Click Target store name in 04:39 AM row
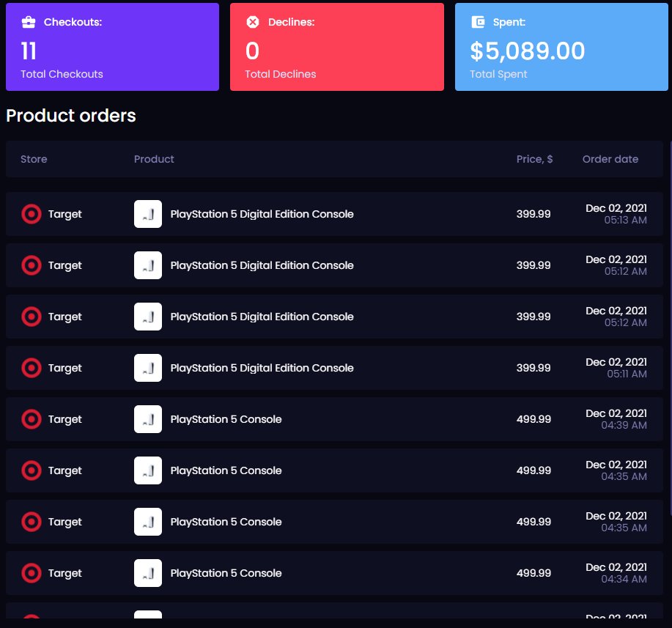Viewport: 672px width, 628px height. [x=64, y=420]
